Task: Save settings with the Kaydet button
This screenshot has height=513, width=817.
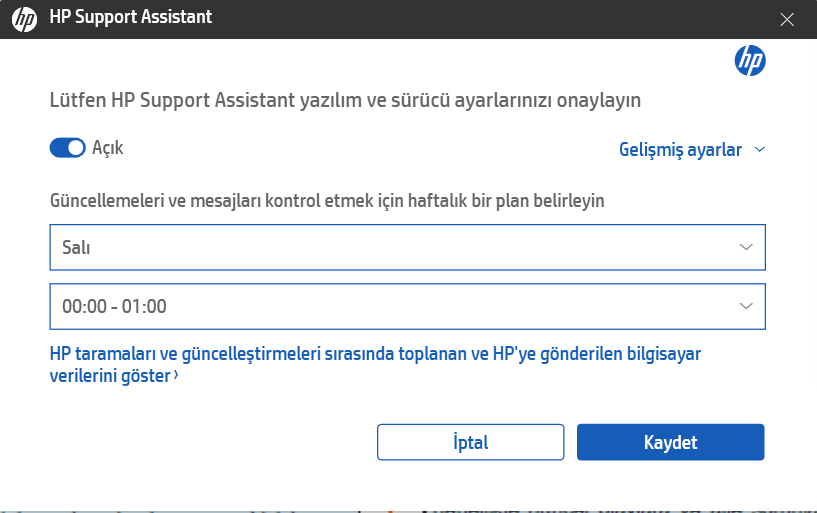Action: coord(670,442)
